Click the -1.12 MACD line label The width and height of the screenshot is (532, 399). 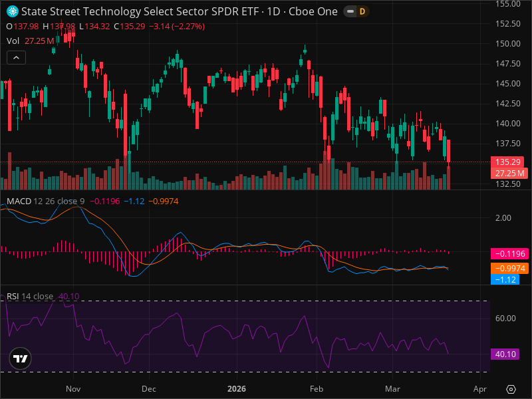point(505,279)
